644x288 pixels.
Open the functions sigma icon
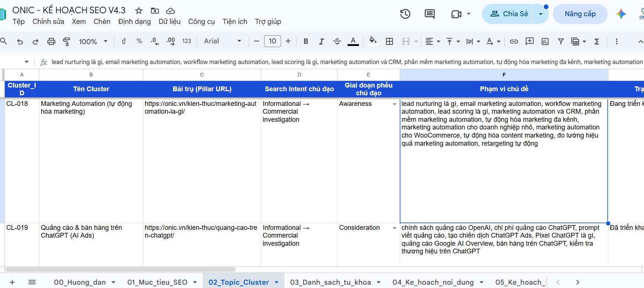[x=597, y=42]
